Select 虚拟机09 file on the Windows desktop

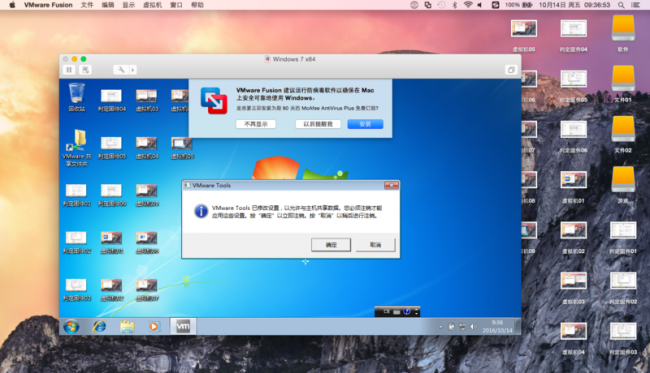click(x=182, y=148)
